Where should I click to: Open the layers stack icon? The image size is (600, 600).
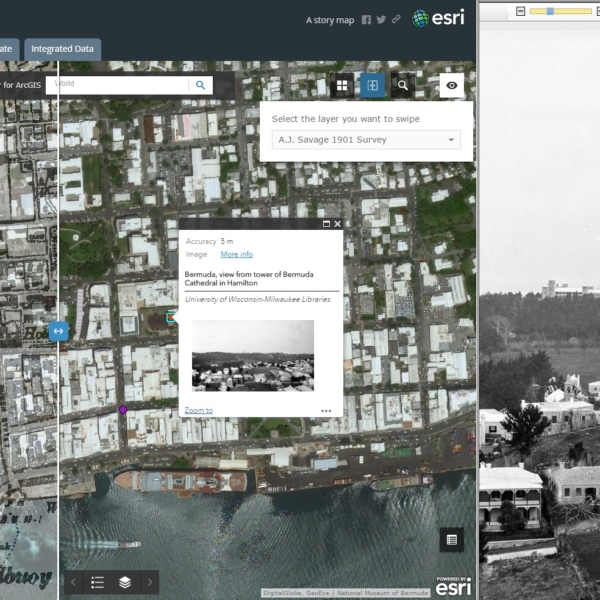pyautogui.click(x=124, y=581)
